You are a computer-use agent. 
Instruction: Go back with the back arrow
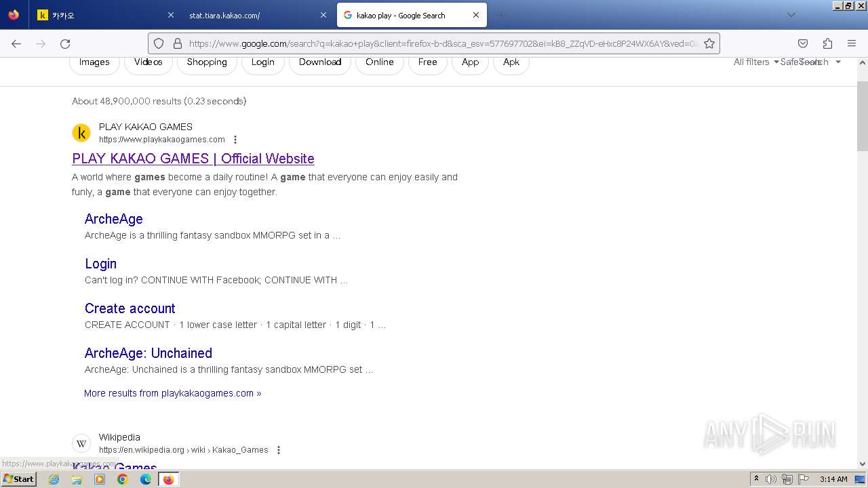16,43
